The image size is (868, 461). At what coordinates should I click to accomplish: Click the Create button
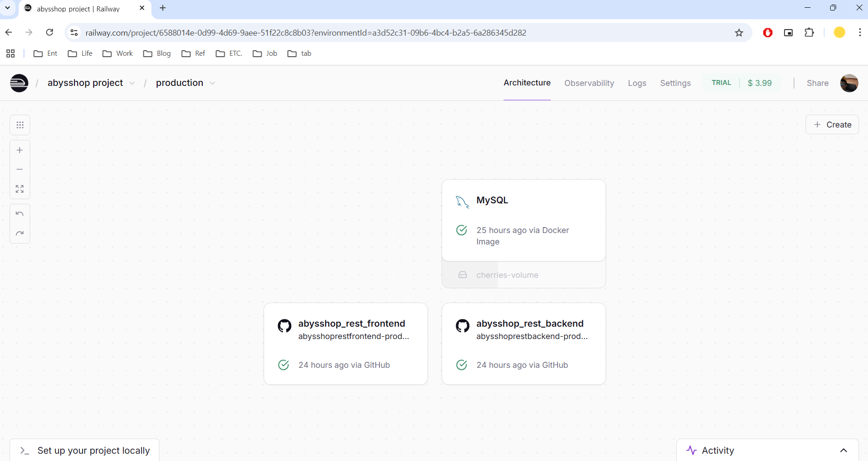pyautogui.click(x=832, y=125)
